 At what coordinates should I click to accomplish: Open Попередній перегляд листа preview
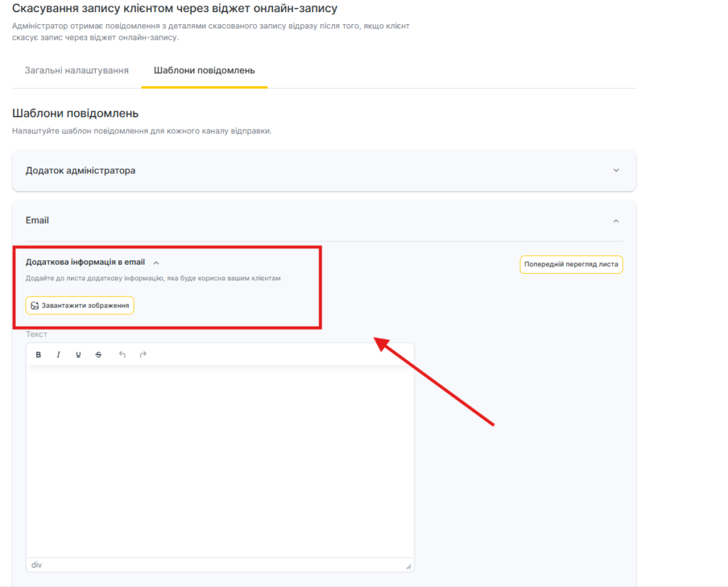(x=571, y=265)
